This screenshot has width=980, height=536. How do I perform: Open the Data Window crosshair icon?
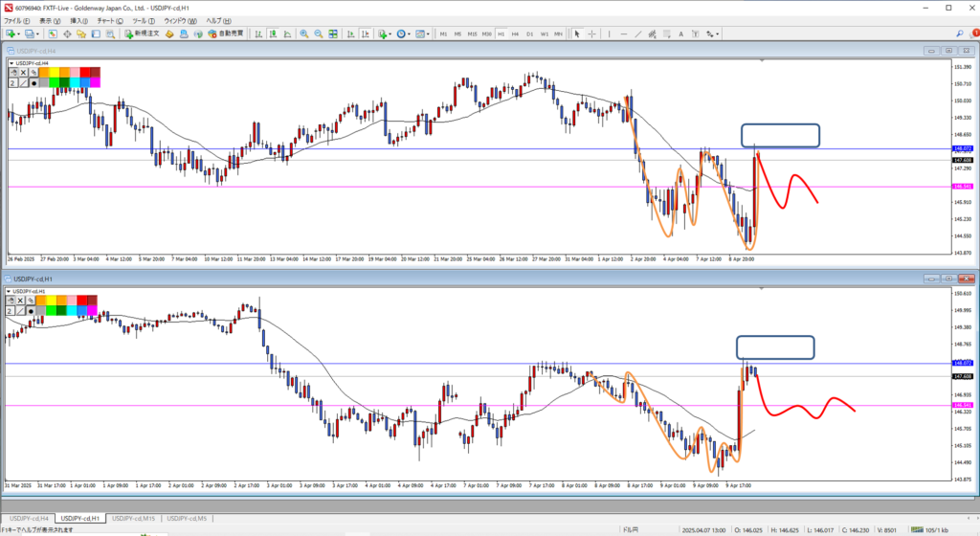click(x=67, y=33)
